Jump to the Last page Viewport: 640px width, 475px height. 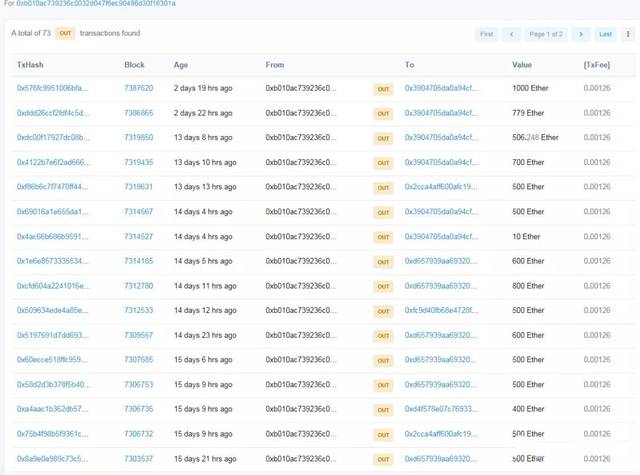click(x=605, y=34)
